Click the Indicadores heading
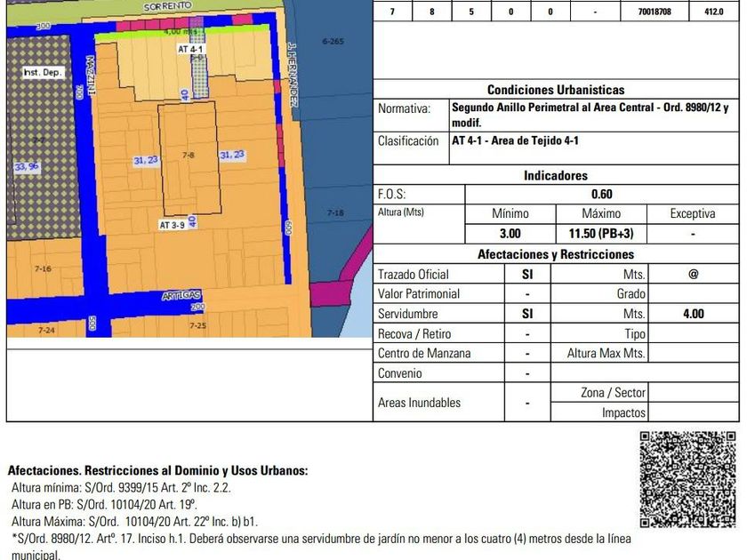747x560 pixels. 556,175
